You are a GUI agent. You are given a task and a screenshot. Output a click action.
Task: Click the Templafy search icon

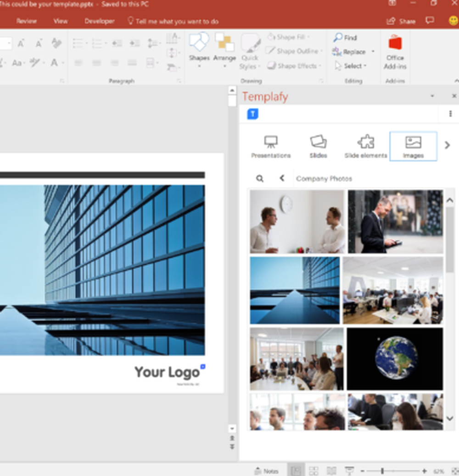[x=260, y=178]
